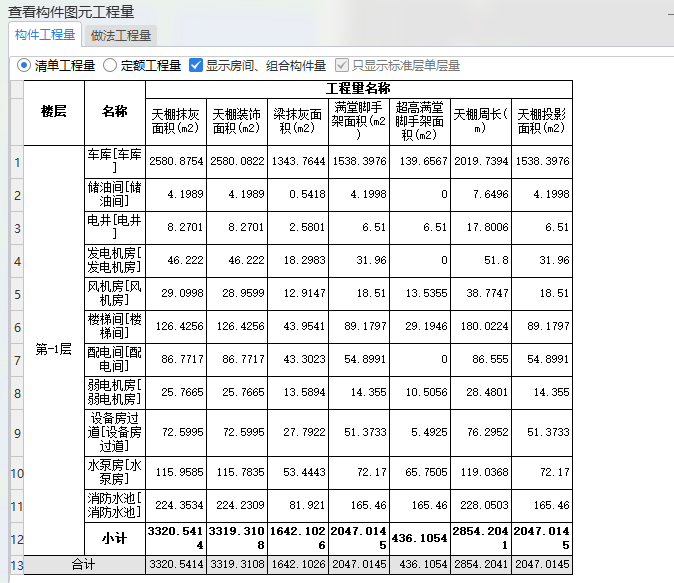Select the 定额工程量 radio button
This screenshot has height=583, width=674.
(x=110, y=66)
